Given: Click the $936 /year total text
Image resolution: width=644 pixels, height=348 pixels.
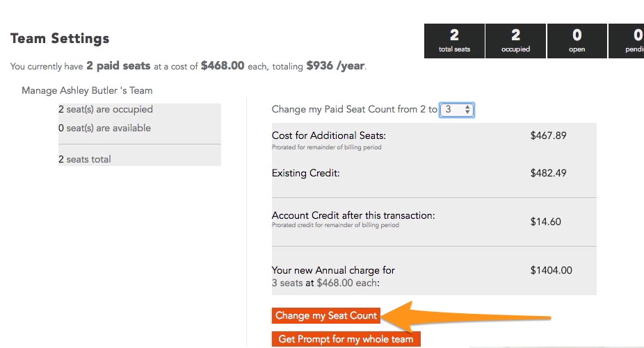Looking at the screenshot, I should (335, 66).
